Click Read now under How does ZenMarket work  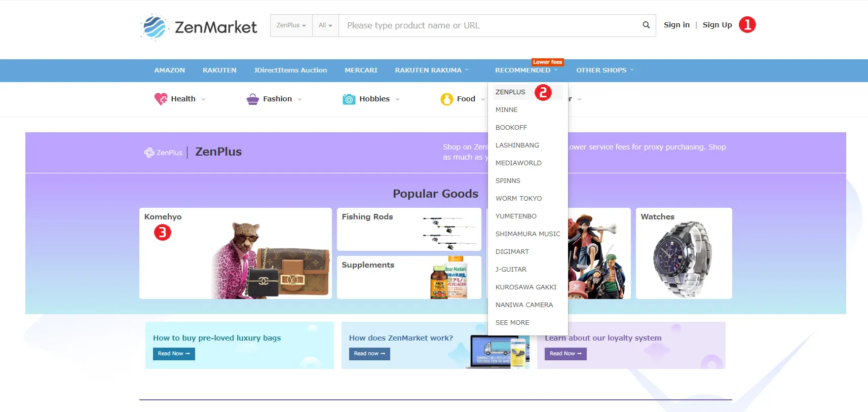point(369,354)
